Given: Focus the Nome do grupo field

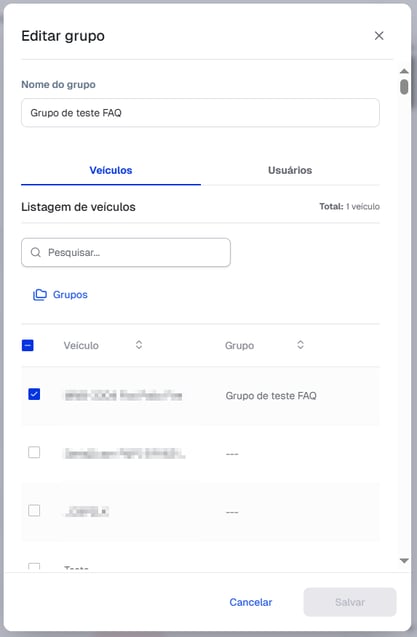Looking at the screenshot, I should tap(200, 113).
